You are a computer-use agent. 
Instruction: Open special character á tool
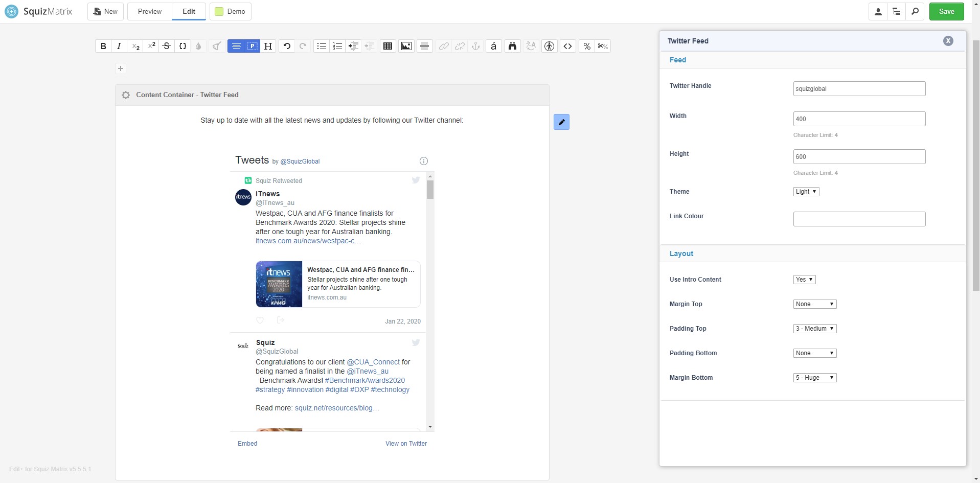click(493, 46)
